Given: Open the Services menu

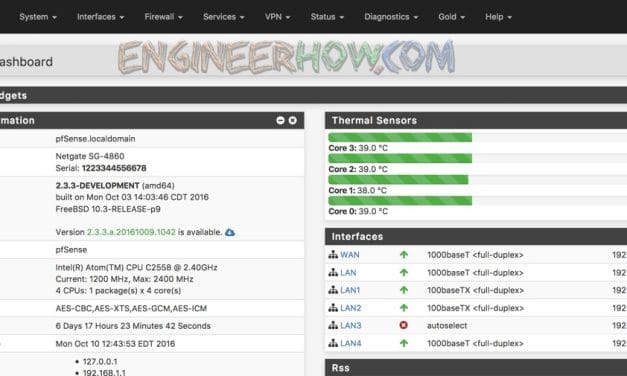Looking at the screenshot, I should click(x=224, y=17).
